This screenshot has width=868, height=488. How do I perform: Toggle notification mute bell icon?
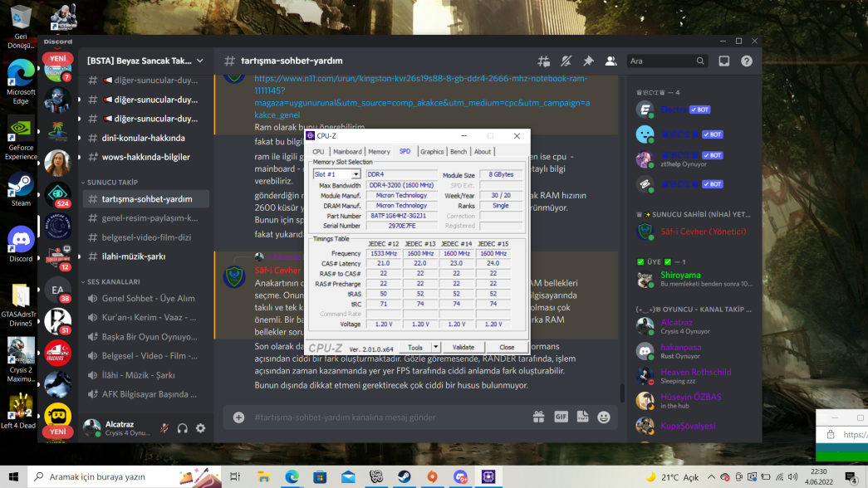coord(566,61)
